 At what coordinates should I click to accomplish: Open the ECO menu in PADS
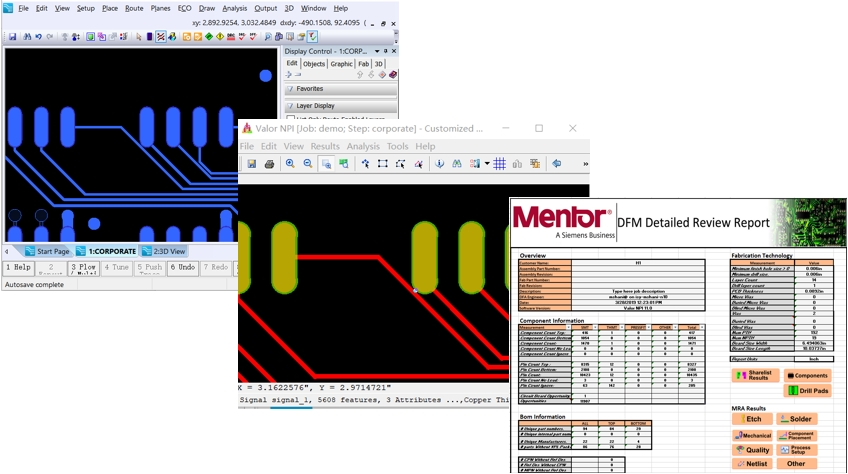pyautogui.click(x=184, y=8)
